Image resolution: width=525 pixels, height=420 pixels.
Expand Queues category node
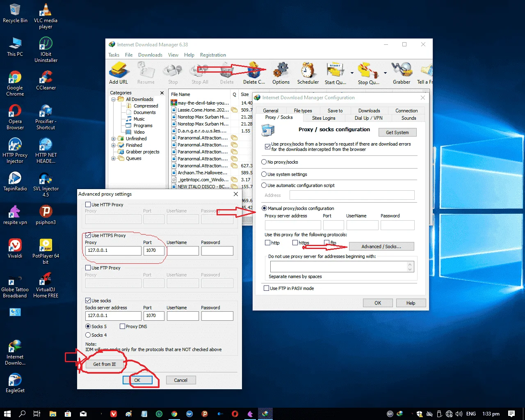tap(114, 158)
